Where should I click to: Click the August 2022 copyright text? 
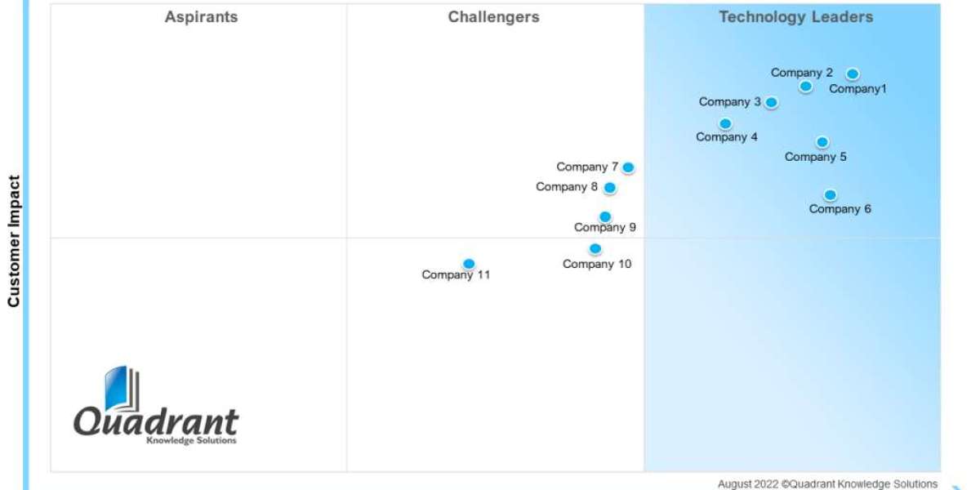[827, 484]
